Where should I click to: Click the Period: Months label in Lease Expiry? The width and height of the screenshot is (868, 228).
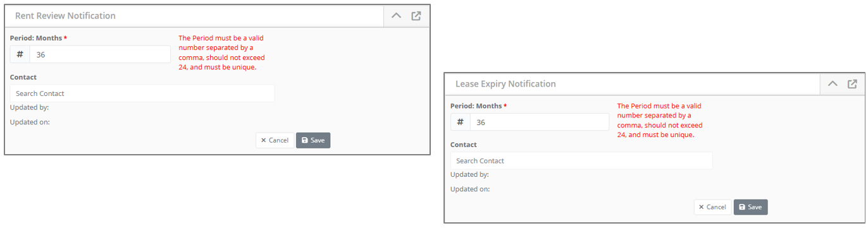click(476, 105)
